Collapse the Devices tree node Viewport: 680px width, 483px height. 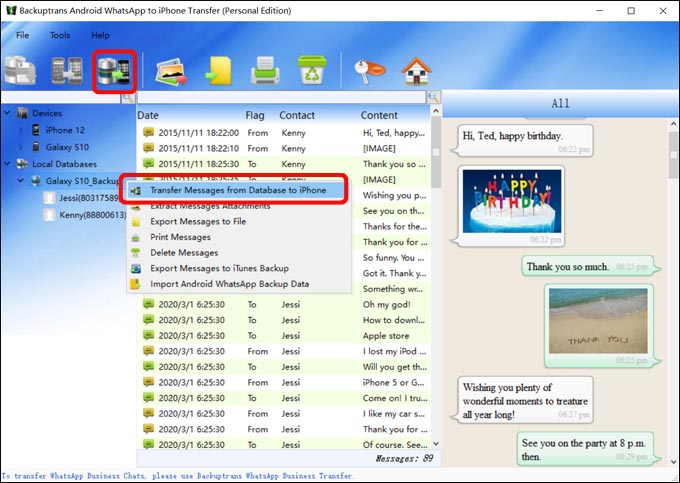(7, 113)
